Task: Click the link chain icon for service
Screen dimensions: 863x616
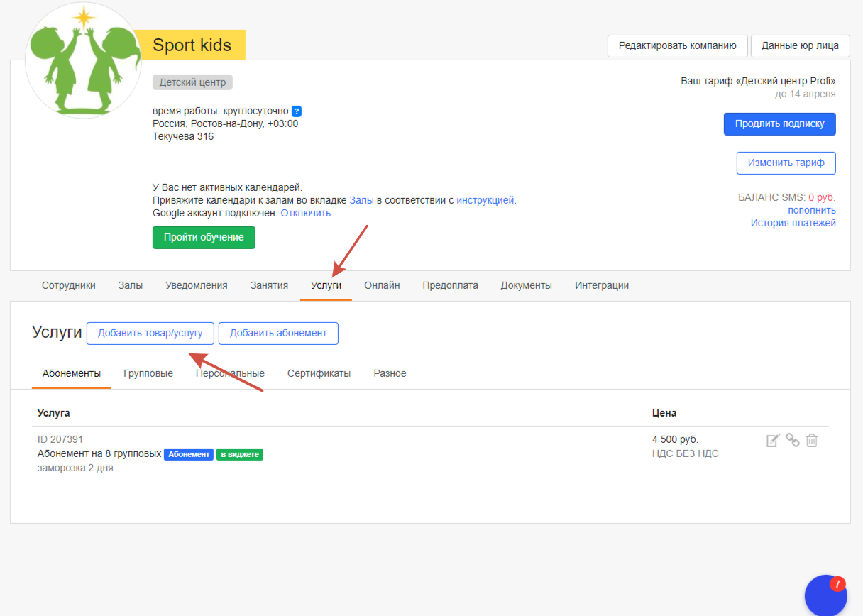Action: pyautogui.click(x=793, y=440)
